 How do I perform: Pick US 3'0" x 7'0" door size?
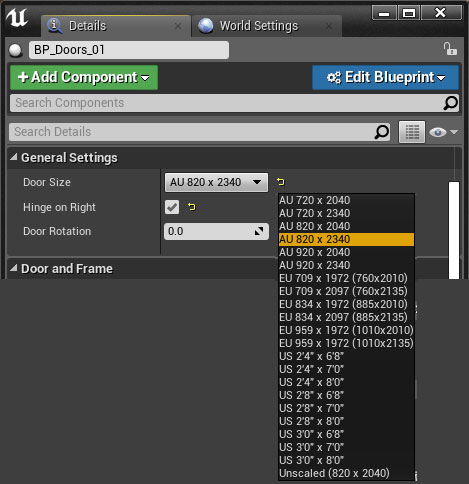coord(346,447)
